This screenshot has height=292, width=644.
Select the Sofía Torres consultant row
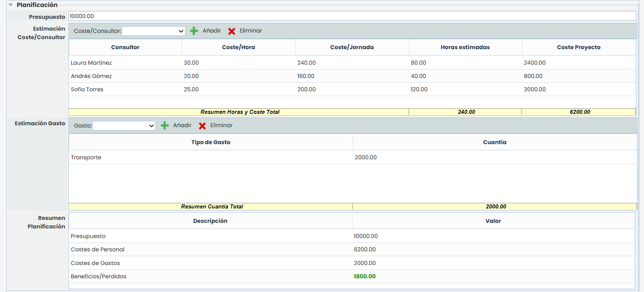[x=87, y=89]
